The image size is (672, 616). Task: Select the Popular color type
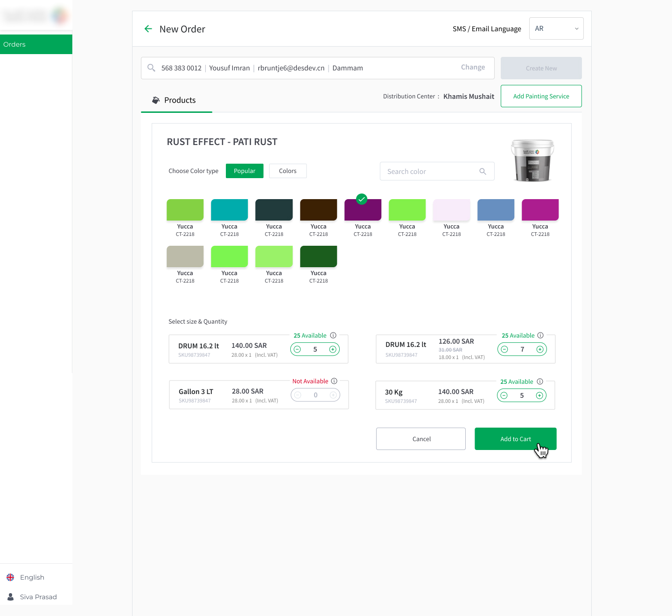245,171
